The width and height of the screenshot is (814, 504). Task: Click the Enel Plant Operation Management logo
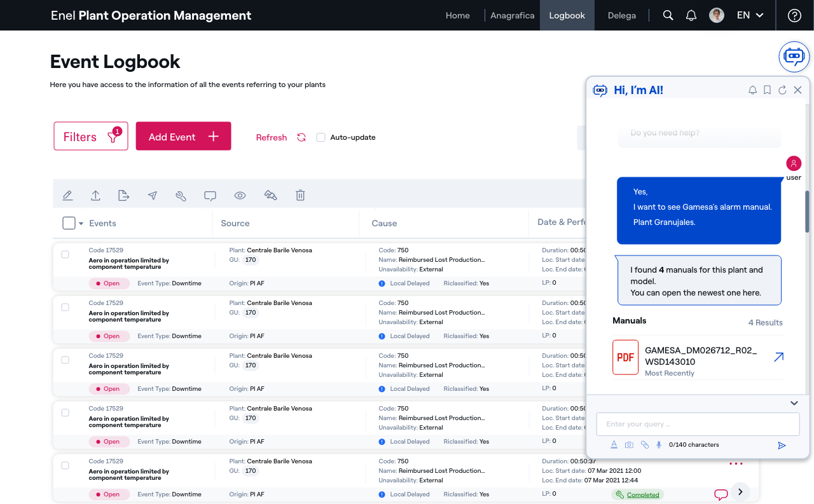click(151, 15)
